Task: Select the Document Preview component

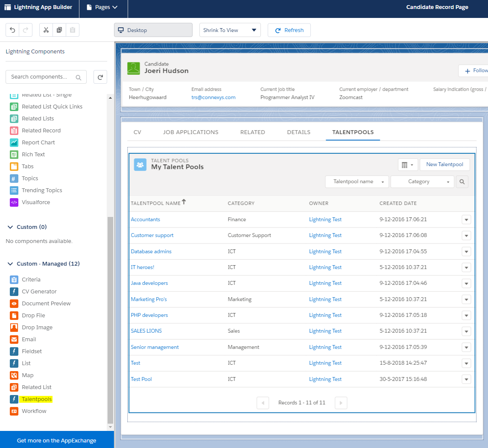Action: point(40,304)
